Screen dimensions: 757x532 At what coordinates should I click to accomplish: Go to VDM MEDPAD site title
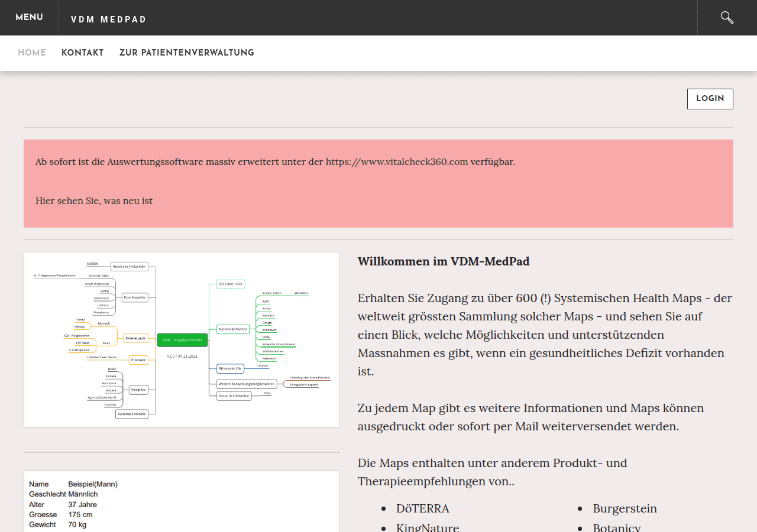coord(109,20)
